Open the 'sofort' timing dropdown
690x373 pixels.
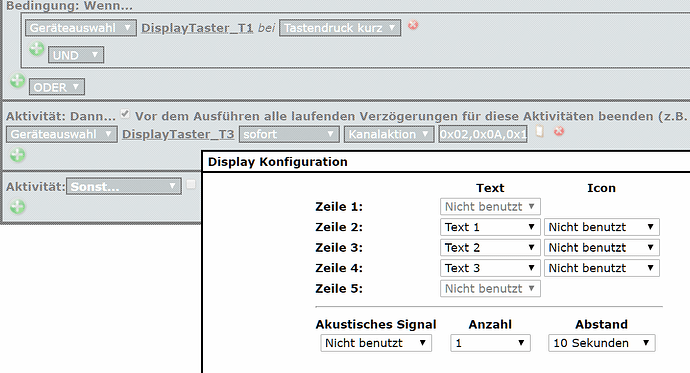click(289, 134)
